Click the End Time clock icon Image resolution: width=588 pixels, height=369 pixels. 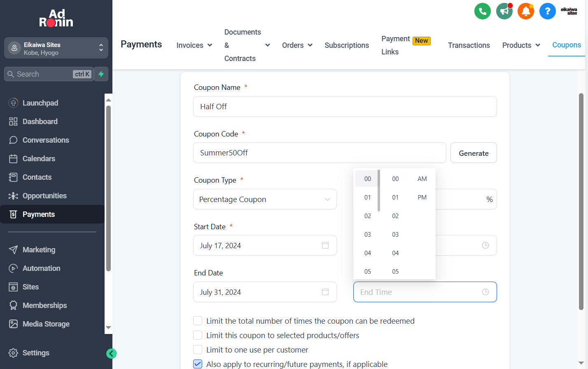click(485, 292)
